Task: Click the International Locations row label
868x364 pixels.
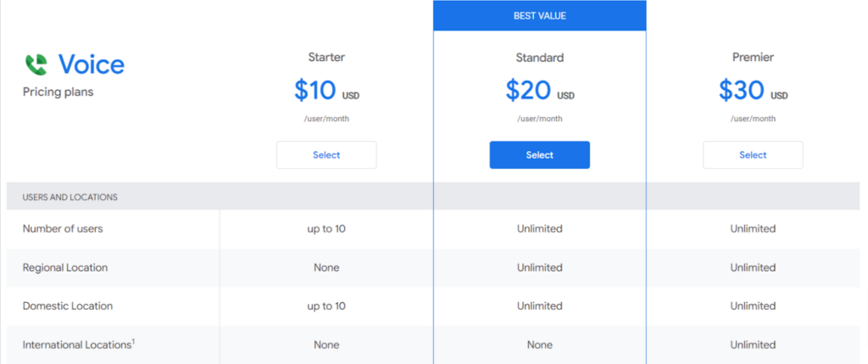Action: 76,345
